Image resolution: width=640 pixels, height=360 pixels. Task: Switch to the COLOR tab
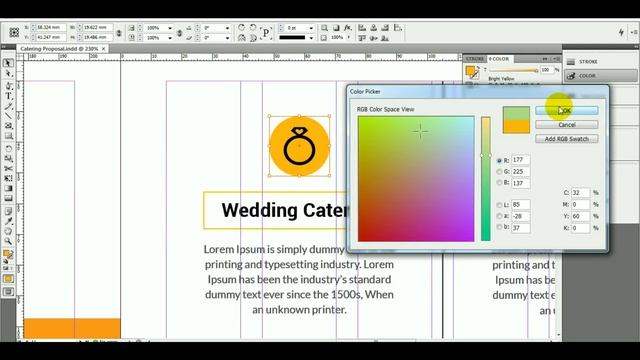[499, 59]
